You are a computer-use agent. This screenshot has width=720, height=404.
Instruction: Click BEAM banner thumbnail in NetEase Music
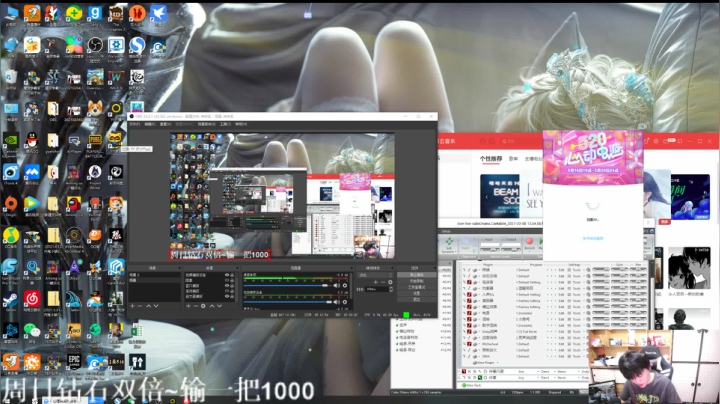click(500, 196)
